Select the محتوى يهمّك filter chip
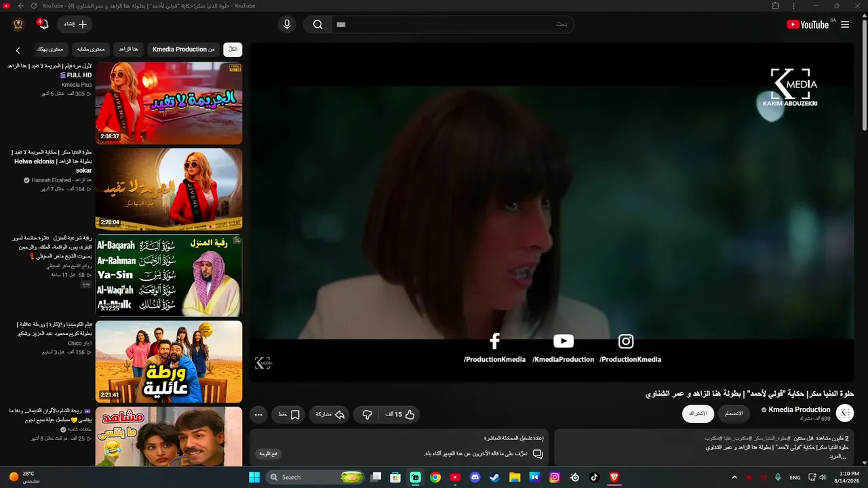 coord(50,49)
